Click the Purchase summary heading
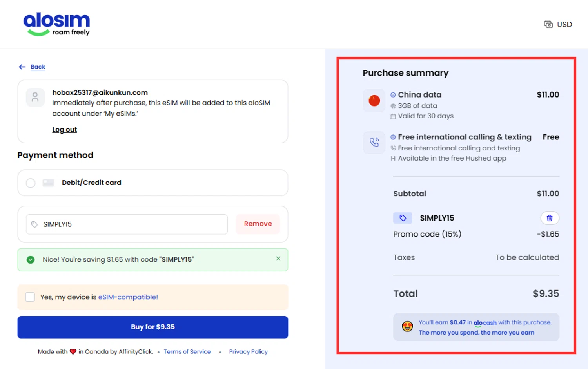 point(405,73)
